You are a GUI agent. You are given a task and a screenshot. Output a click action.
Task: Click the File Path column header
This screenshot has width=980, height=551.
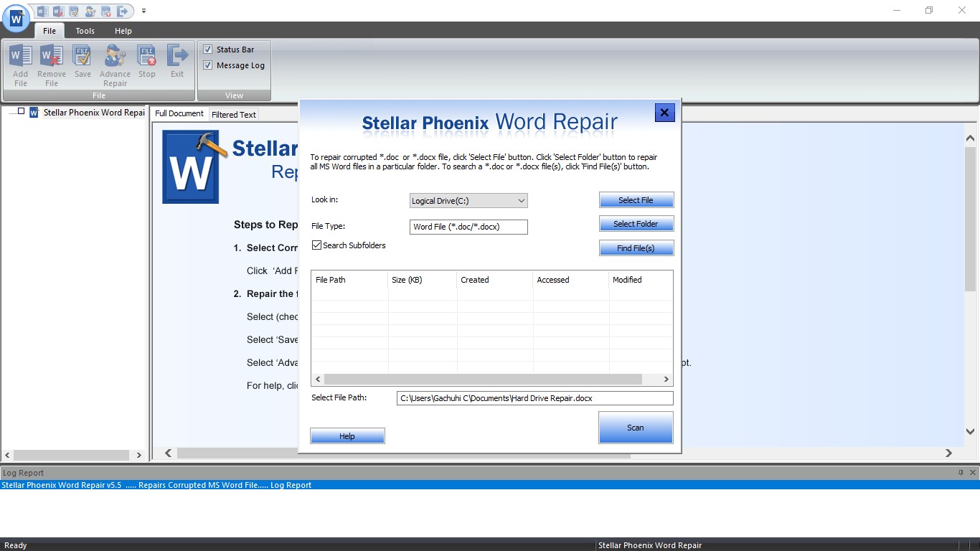click(x=349, y=280)
